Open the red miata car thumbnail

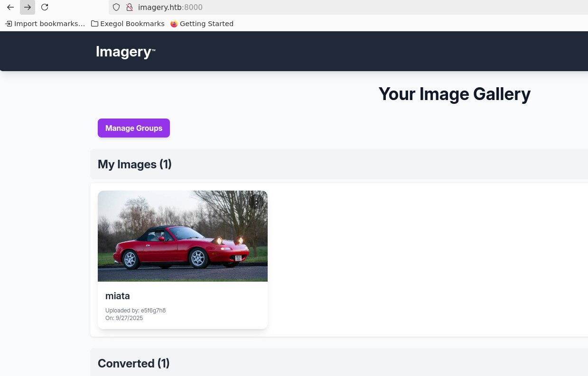point(183,236)
